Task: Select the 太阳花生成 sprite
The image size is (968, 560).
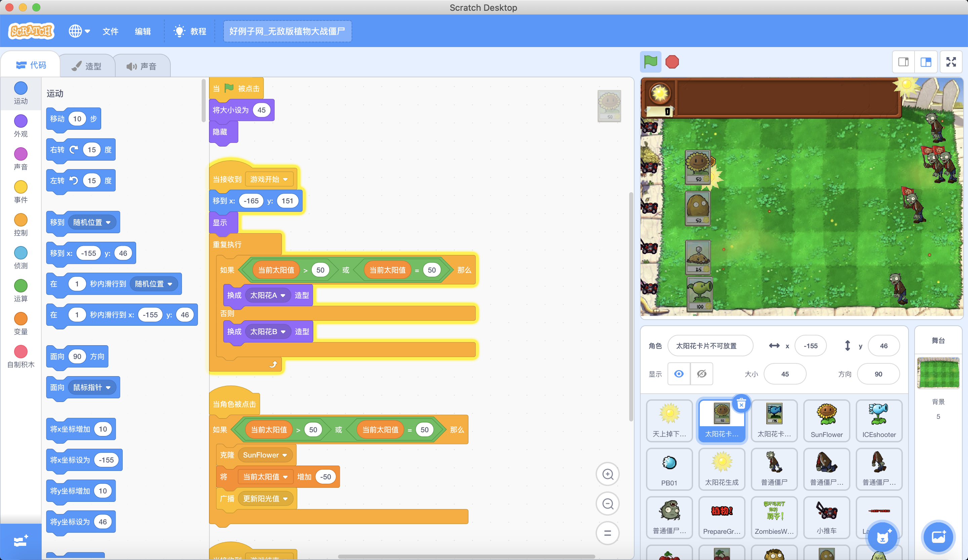Action: pyautogui.click(x=721, y=469)
